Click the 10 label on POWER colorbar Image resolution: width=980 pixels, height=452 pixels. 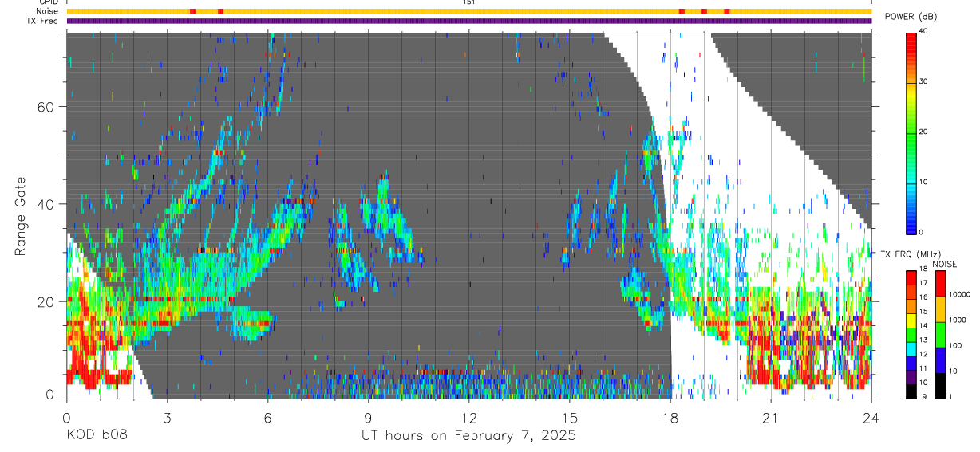click(923, 182)
